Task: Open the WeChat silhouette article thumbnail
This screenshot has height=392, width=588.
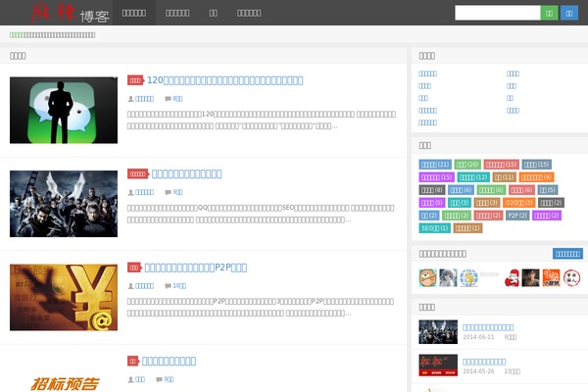Action: (x=64, y=111)
